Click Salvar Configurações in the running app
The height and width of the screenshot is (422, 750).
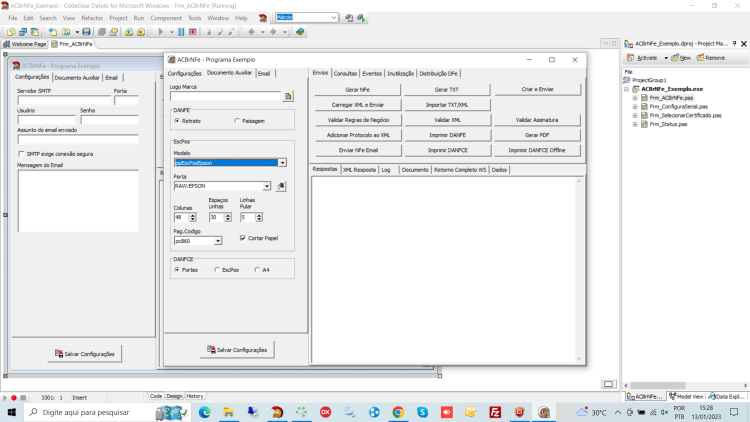[237, 350]
